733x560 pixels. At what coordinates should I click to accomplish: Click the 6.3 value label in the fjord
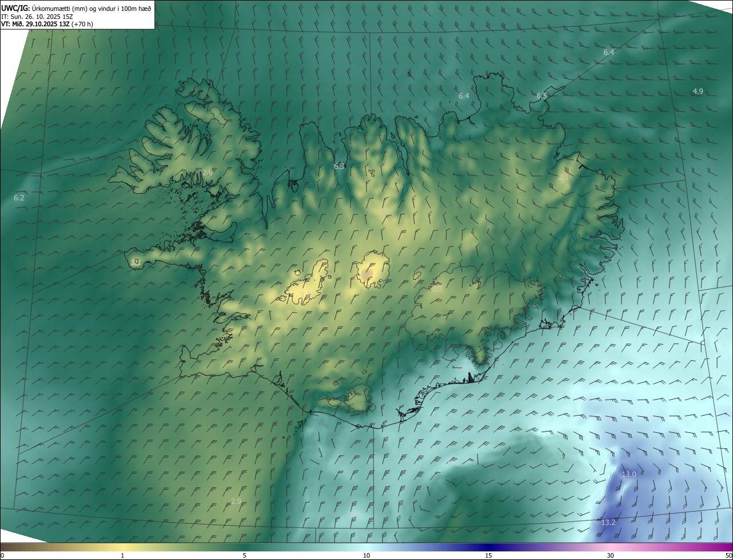339,167
